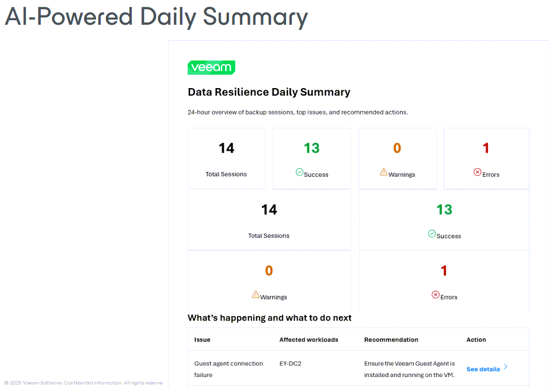Click the green Success checkmark icon in the small card
The height and width of the screenshot is (392, 560).
coord(299,172)
